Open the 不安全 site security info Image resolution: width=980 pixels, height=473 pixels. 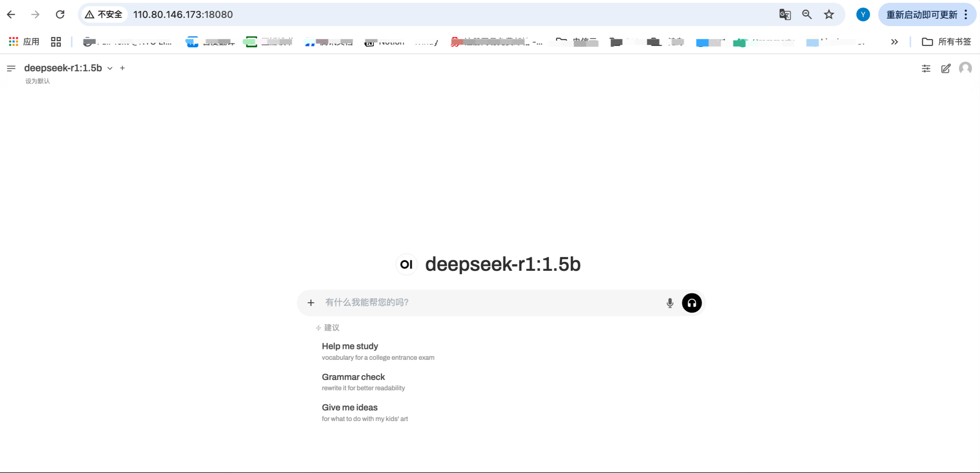[x=104, y=14]
